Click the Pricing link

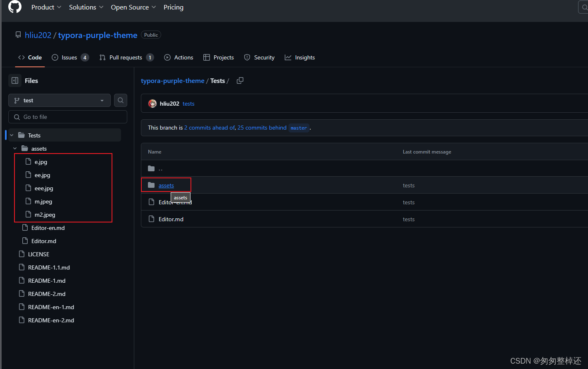(x=174, y=7)
